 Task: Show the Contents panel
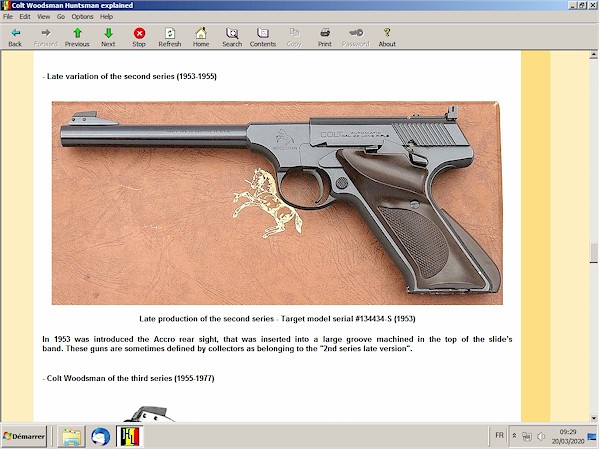pos(263,37)
